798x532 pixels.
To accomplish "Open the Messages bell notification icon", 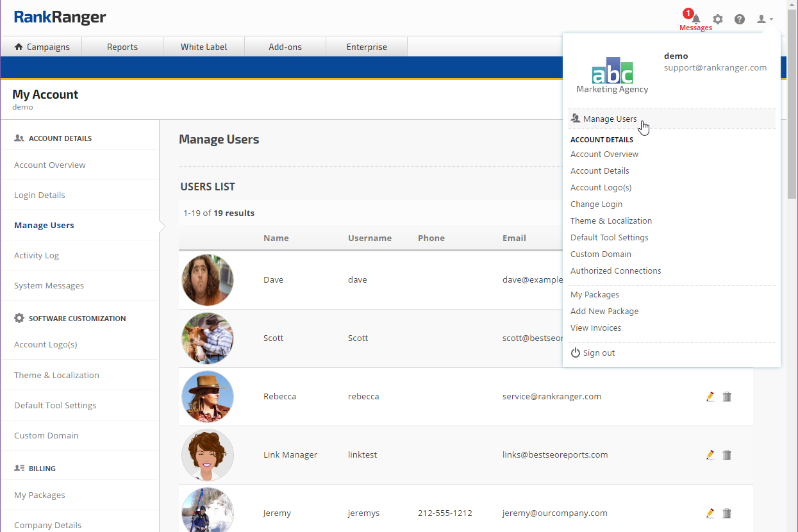I will [x=695, y=19].
